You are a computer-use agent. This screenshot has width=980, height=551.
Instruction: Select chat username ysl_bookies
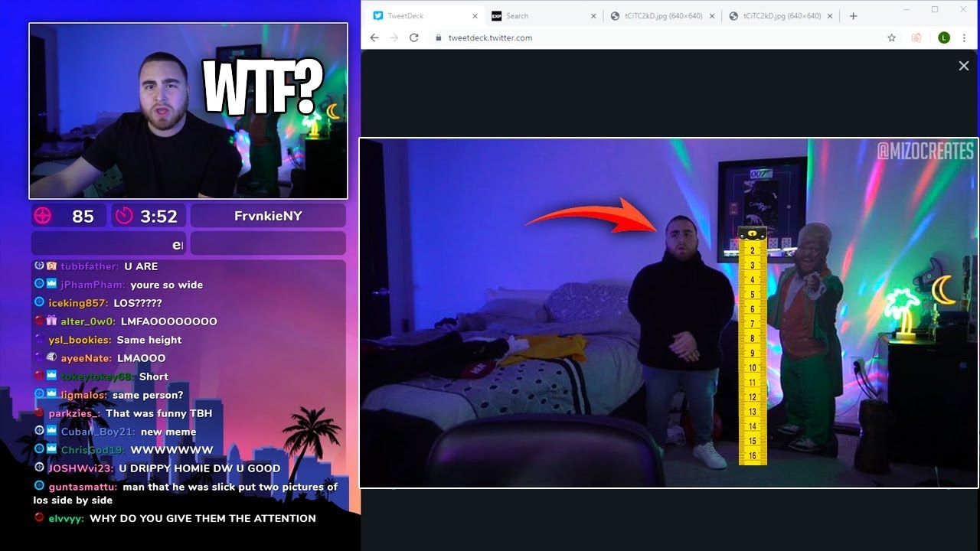click(x=80, y=340)
